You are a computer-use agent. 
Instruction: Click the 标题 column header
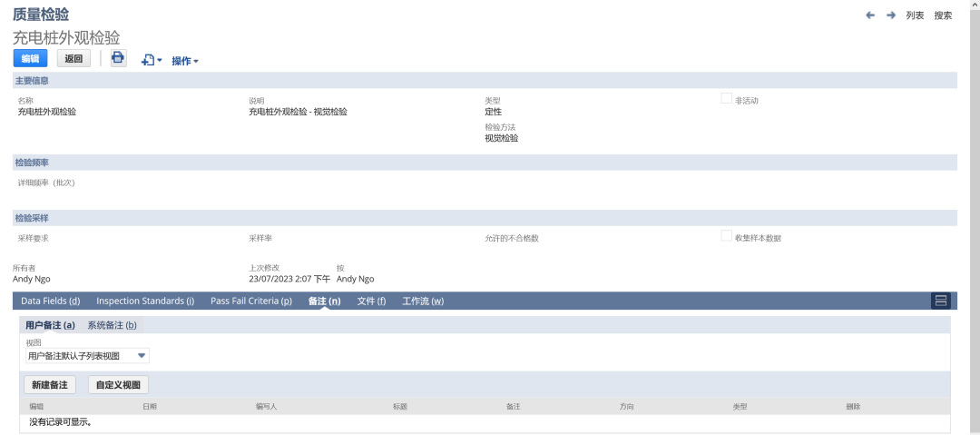click(400, 407)
